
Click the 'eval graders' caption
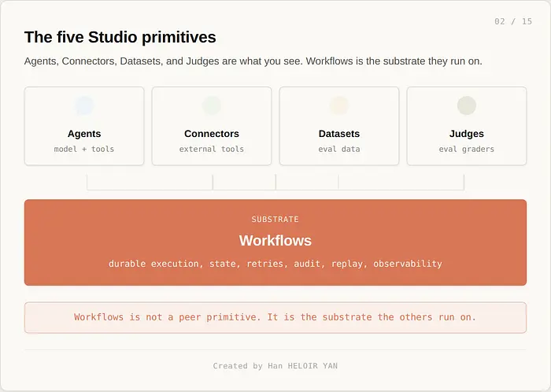point(466,149)
